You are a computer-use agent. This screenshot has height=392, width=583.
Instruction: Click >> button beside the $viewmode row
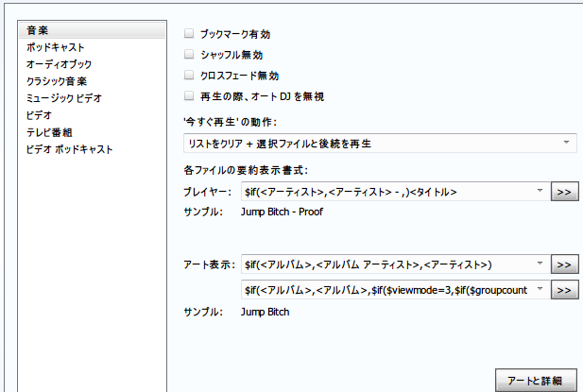(x=564, y=289)
